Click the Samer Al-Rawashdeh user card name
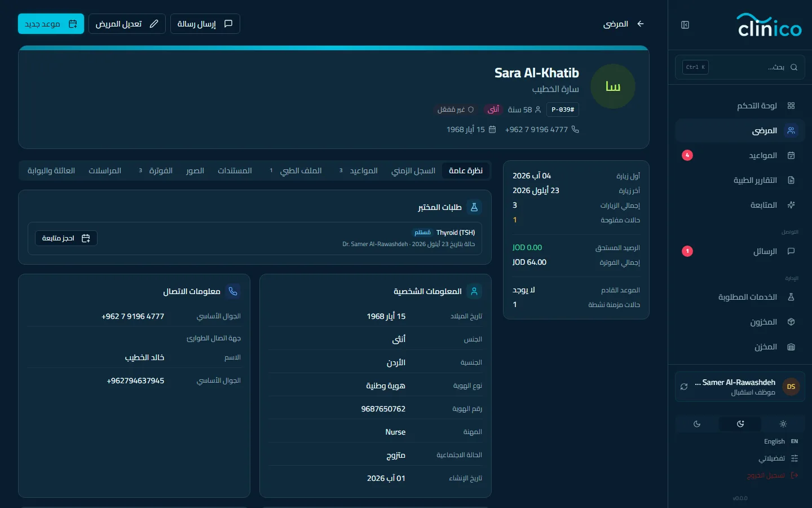The image size is (812, 508). [x=735, y=382]
